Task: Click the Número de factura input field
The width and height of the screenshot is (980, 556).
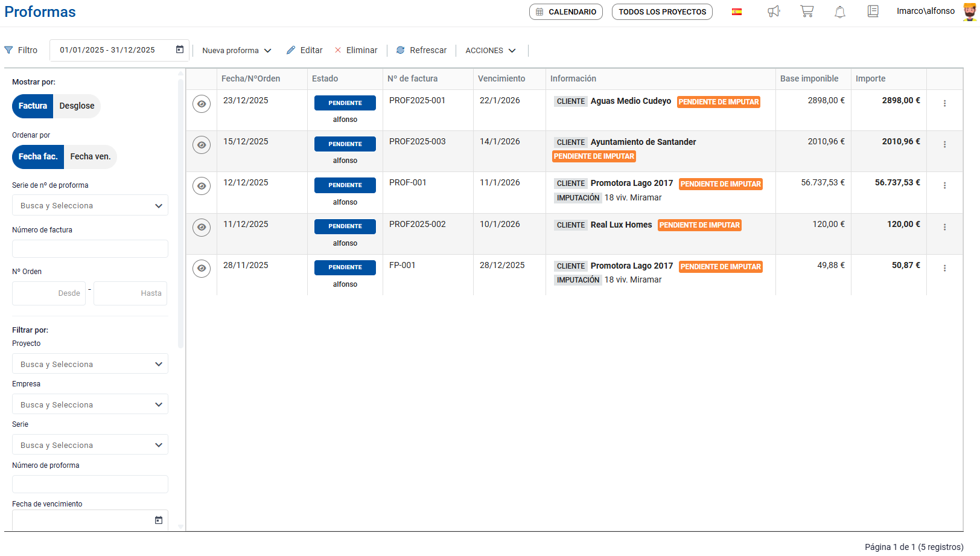Action: point(90,249)
